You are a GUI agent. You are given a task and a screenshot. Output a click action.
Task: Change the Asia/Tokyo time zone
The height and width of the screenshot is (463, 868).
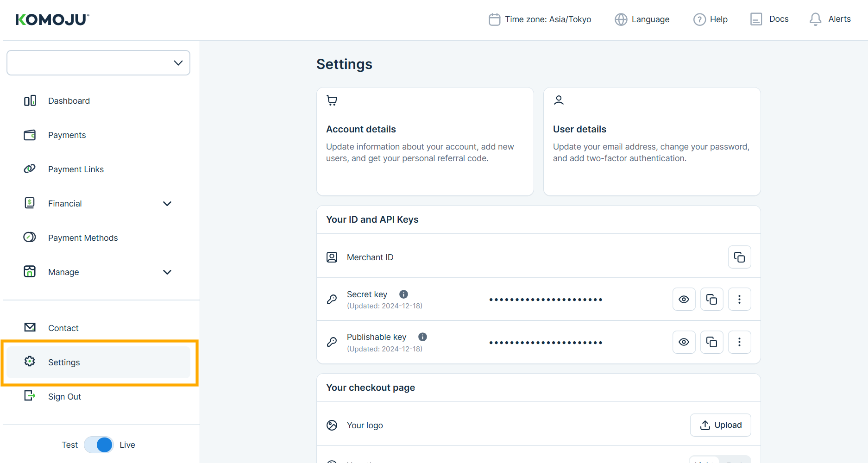coord(540,19)
